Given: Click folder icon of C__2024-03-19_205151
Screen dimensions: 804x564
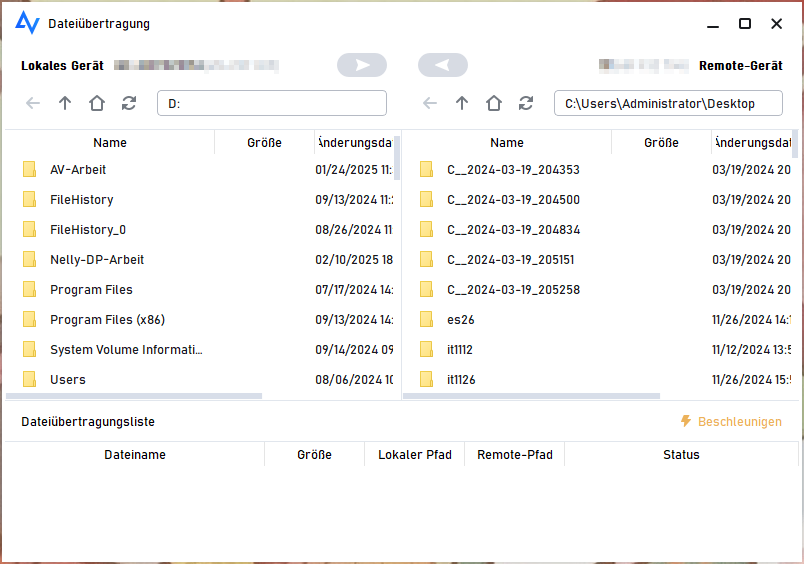Looking at the screenshot, I should coord(426,259).
